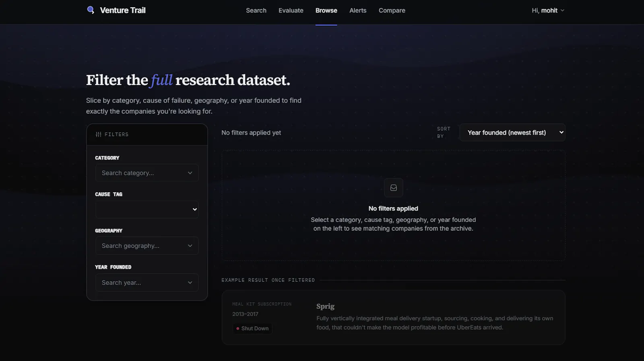Click the 'CAUSE TAG' filter label
Image resolution: width=644 pixels, height=361 pixels.
(109, 194)
